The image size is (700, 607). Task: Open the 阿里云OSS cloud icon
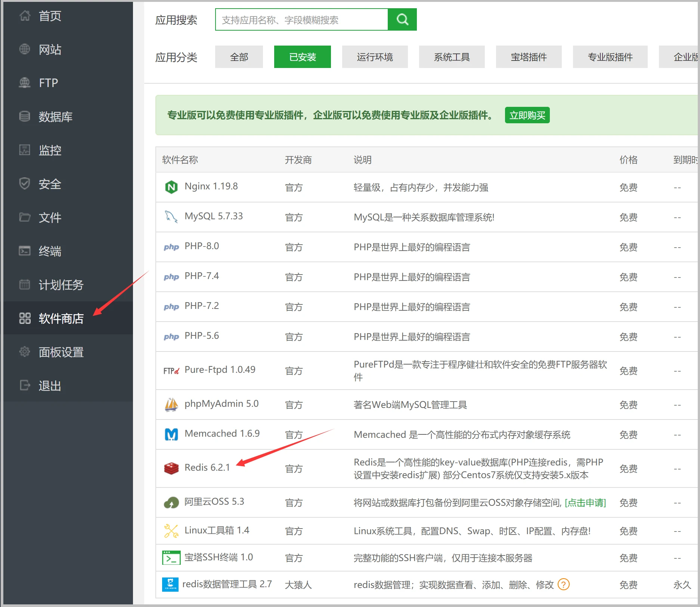pos(171,502)
